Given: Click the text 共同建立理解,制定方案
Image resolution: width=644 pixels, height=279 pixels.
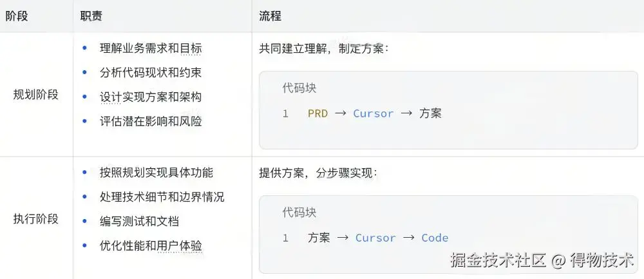Looking at the screenshot, I should (x=324, y=48).
